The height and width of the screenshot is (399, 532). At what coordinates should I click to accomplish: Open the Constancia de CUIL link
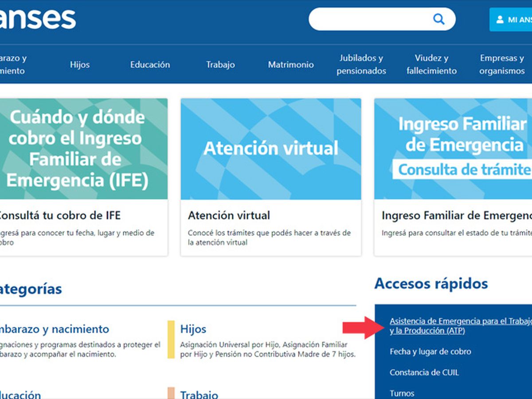coord(424,372)
